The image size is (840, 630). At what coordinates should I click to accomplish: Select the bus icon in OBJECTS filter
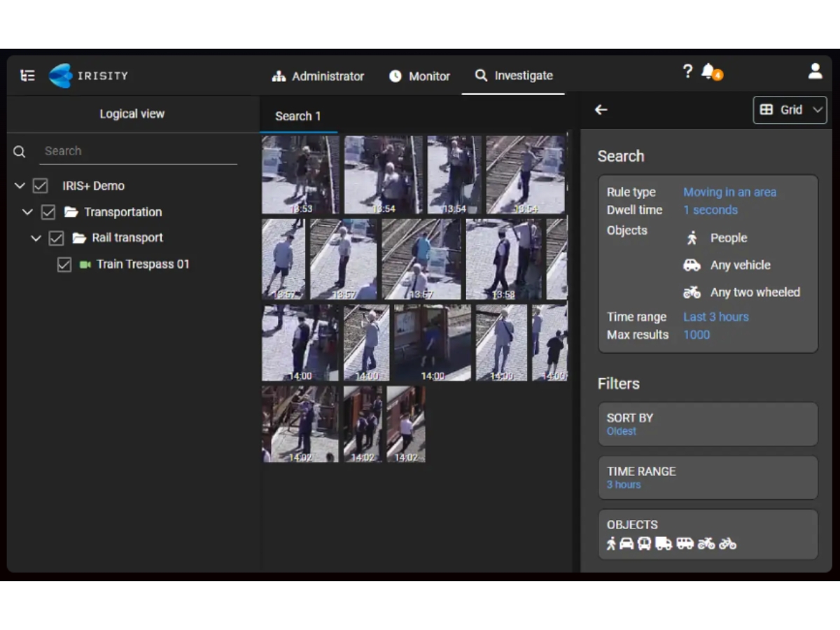[x=645, y=543]
